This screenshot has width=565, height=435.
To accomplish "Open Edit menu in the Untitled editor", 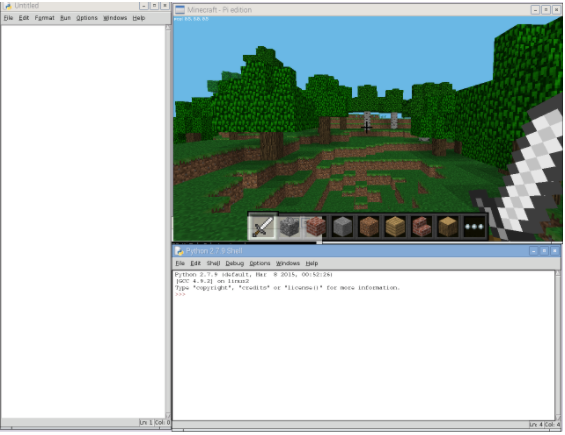I will point(24,18).
